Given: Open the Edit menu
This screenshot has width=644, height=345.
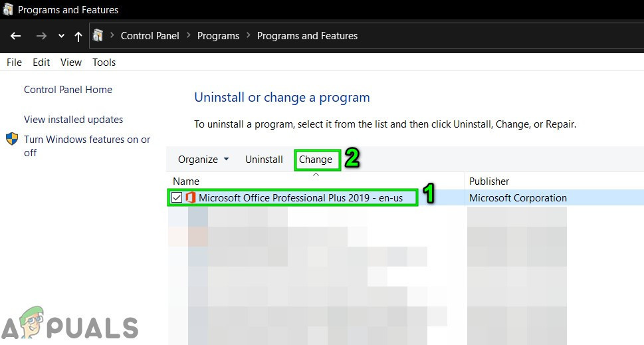Looking at the screenshot, I should 41,62.
